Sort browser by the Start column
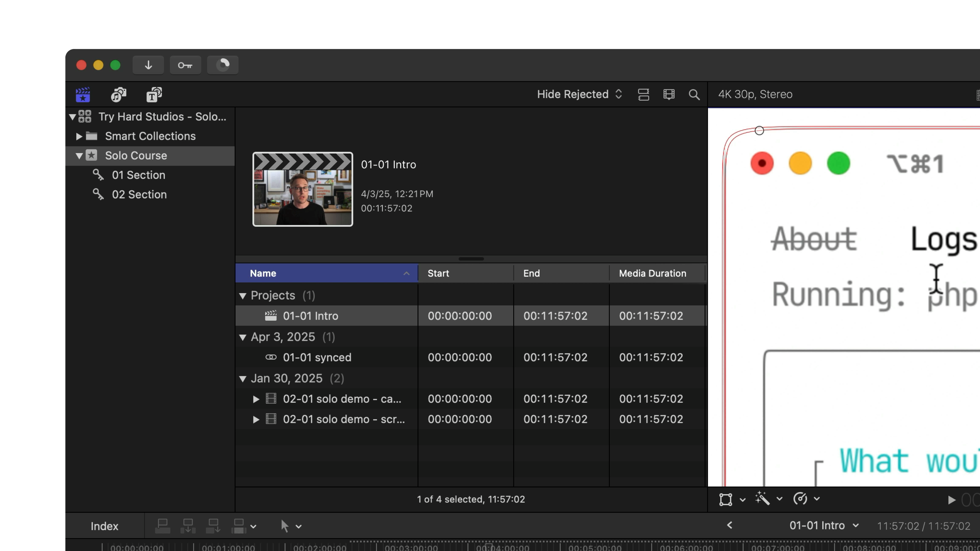 pyautogui.click(x=438, y=273)
